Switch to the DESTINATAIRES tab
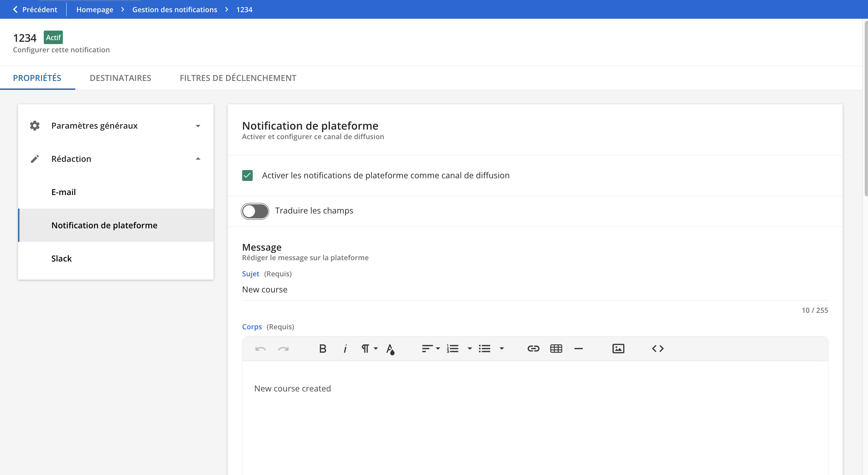Image resolution: width=868 pixels, height=475 pixels. (x=120, y=78)
